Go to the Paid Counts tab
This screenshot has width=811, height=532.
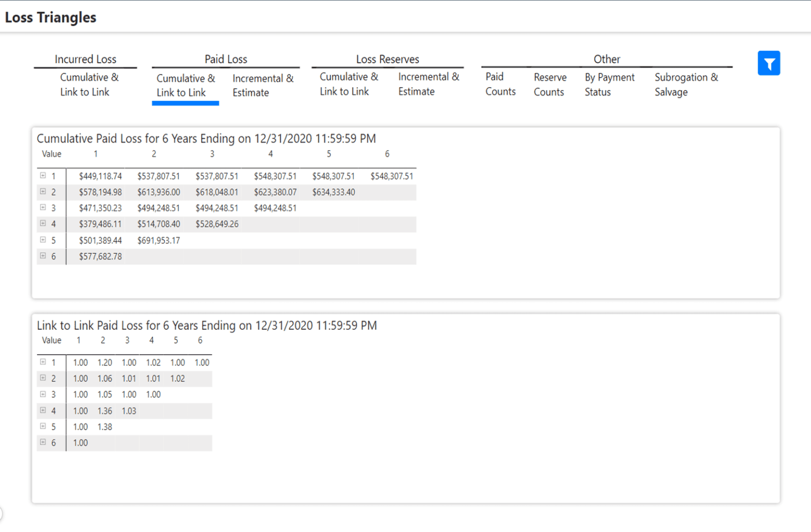pos(500,84)
